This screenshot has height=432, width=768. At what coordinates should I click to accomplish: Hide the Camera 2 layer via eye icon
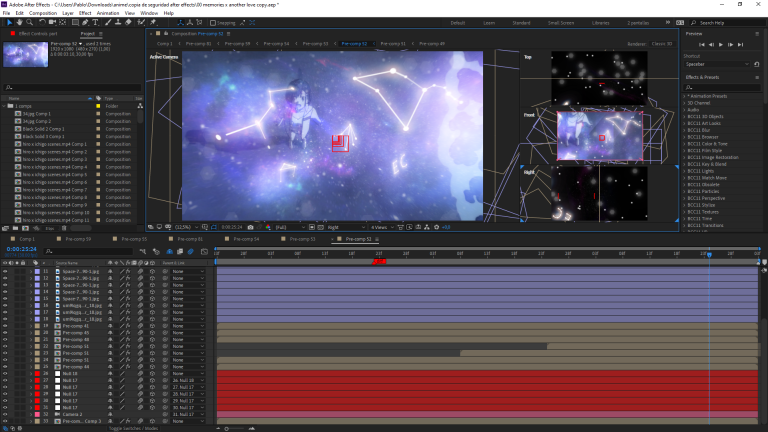[x=5, y=414]
